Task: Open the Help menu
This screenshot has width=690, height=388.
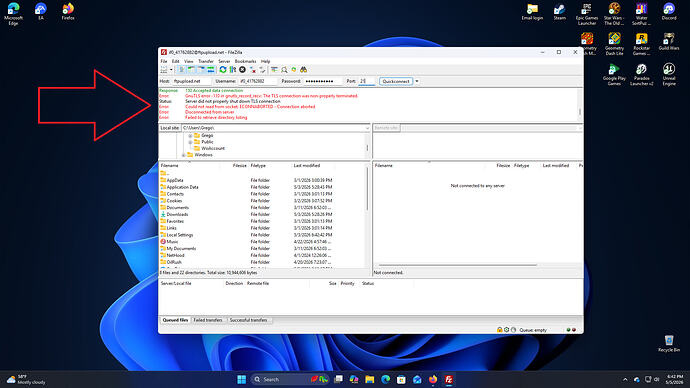Action: click(265, 61)
